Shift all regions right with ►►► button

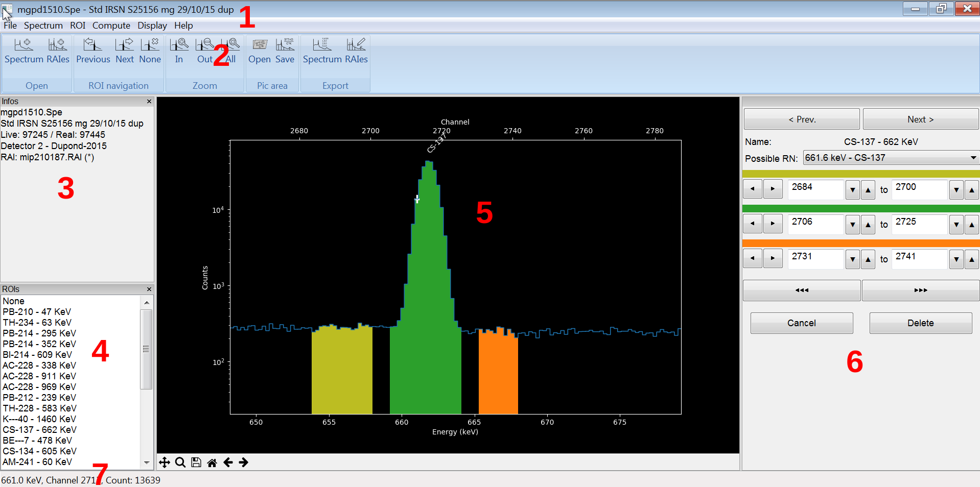(x=921, y=290)
